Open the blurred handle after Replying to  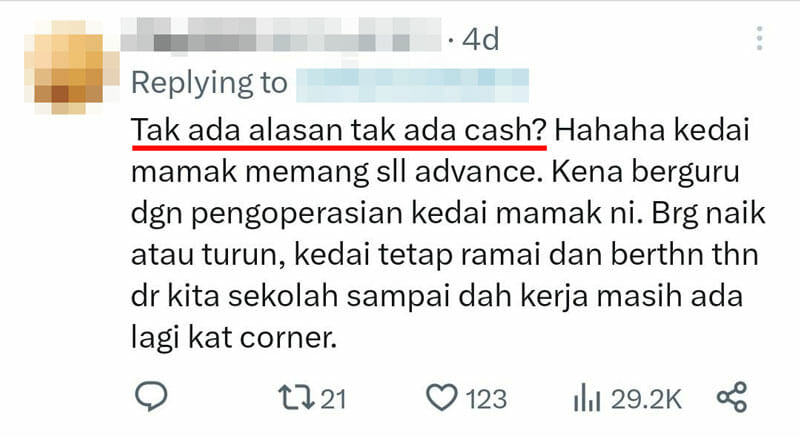pos(412,85)
